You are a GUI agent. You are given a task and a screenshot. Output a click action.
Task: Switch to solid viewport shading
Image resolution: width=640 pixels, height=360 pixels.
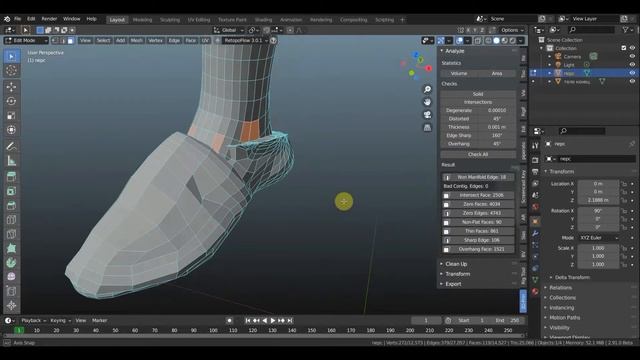(x=496, y=40)
